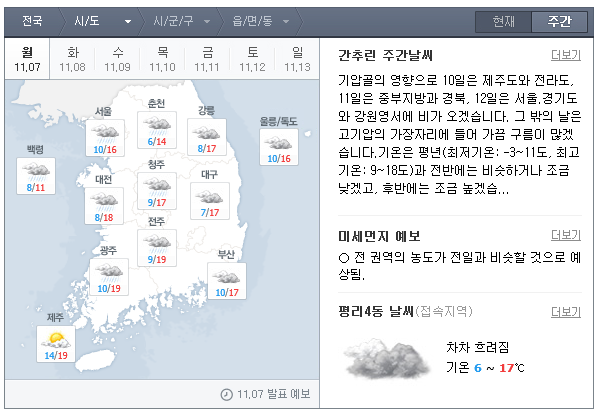Select Saturday 11.12 tab

(x=252, y=59)
